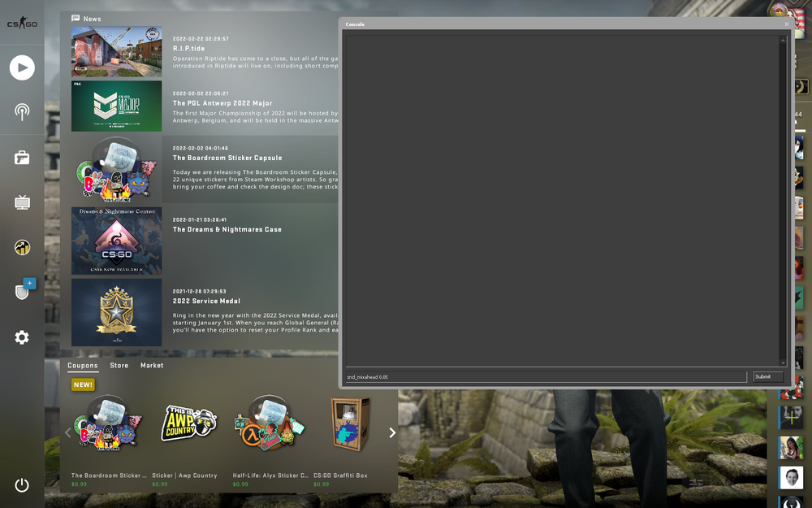The width and height of the screenshot is (812, 508).
Task: Switch to the Market tab
Action: tap(152, 365)
